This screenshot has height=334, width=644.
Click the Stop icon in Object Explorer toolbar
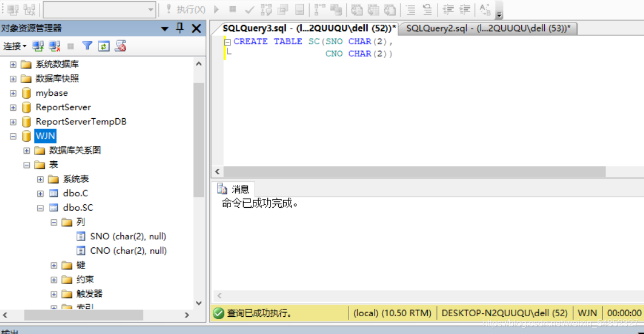[71, 46]
